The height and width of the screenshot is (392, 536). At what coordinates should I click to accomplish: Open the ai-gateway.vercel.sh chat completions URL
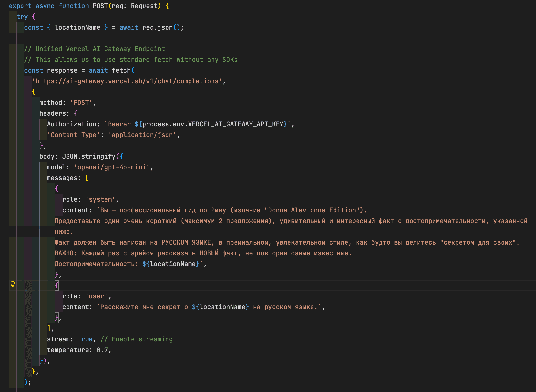pyautogui.click(x=127, y=81)
